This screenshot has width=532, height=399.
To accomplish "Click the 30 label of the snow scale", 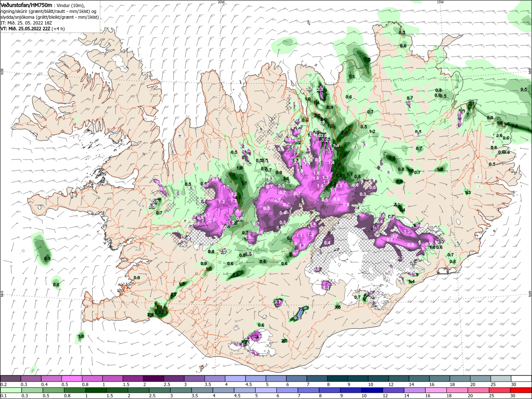I will pyautogui.click(x=514, y=384).
